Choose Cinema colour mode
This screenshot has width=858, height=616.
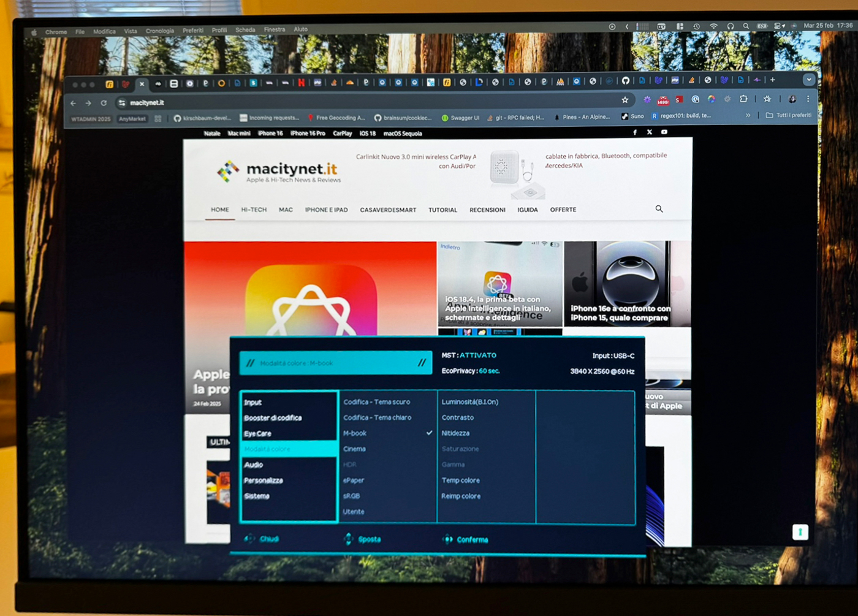click(x=354, y=449)
